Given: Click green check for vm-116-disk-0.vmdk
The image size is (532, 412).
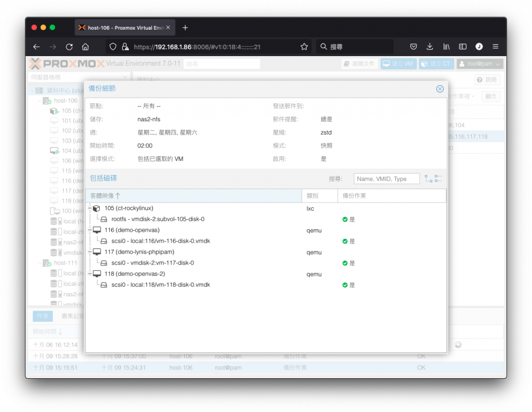Looking at the screenshot, I should [345, 241].
